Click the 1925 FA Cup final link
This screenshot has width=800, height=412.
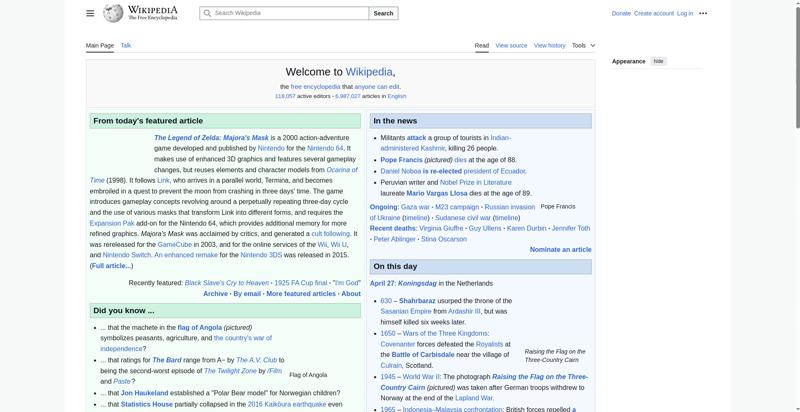pyautogui.click(x=301, y=283)
